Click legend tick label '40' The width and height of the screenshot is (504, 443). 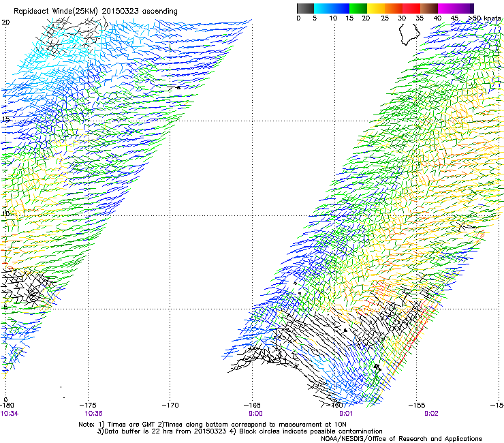(437, 18)
